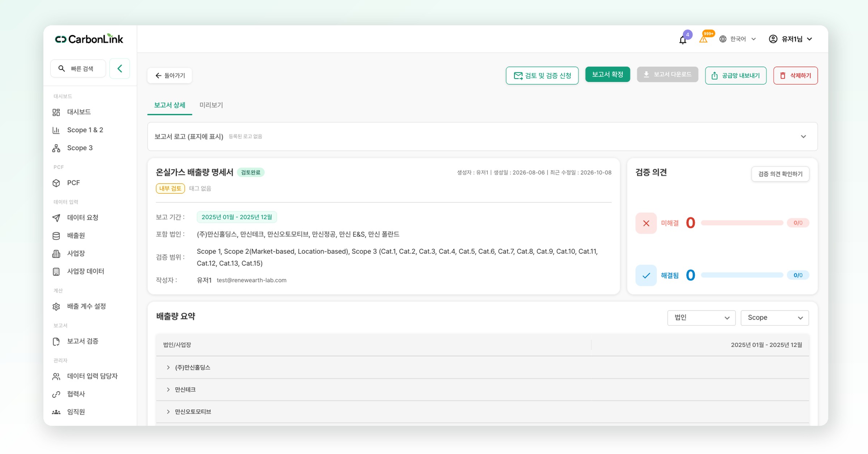
Task: Expand the 만신오토모티브 row
Action: point(168,412)
